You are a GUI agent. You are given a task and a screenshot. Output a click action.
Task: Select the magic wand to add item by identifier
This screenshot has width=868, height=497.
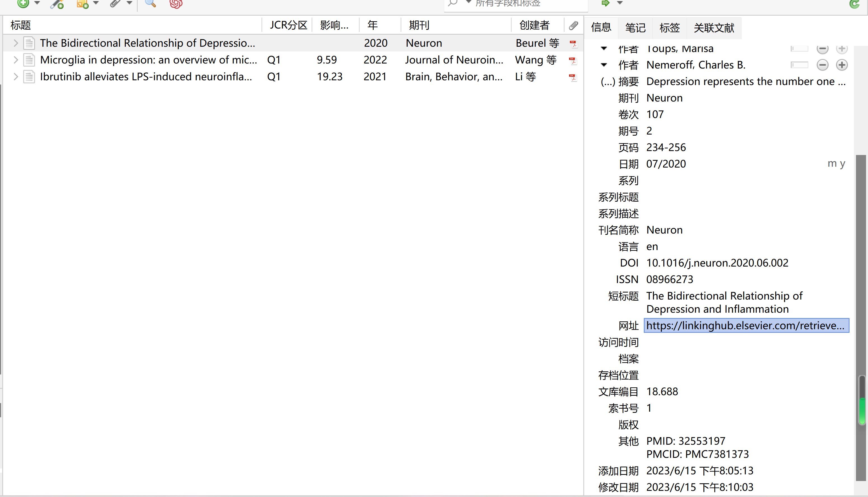(56, 4)
